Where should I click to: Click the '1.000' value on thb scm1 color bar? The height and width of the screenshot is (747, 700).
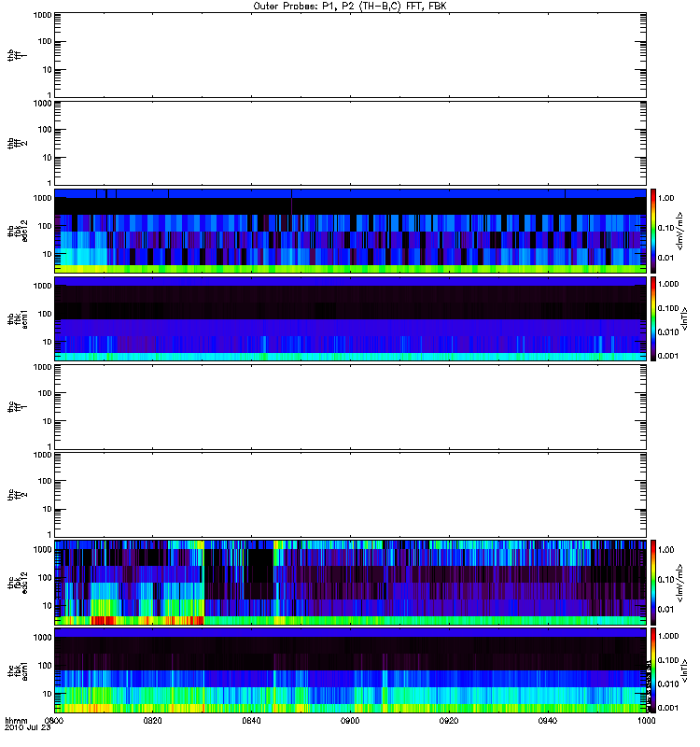[x=668, y=284]
